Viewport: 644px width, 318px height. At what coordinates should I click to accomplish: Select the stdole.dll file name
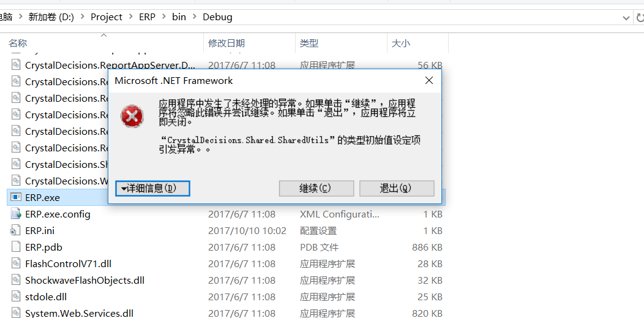pyautogui.click(x=46, y=297)
